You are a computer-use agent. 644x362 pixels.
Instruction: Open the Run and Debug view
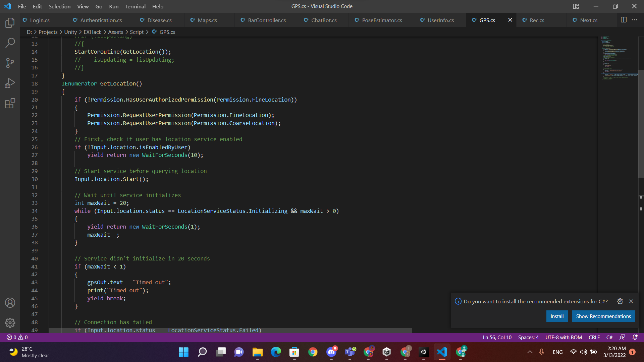[10, 83]
